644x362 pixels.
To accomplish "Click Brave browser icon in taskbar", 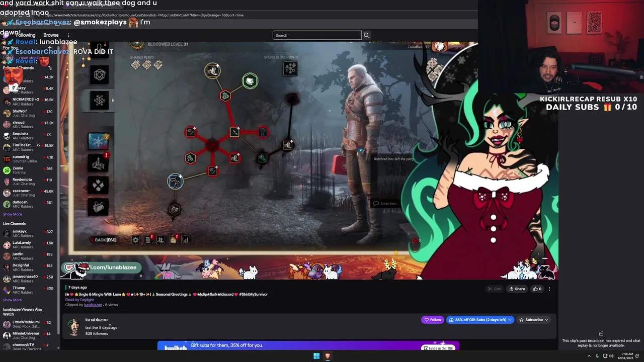I will (328, 356).
